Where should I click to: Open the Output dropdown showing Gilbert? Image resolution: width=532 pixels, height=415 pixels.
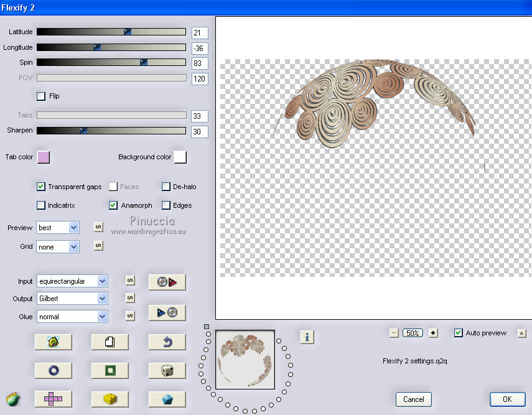tap(72, 299)
